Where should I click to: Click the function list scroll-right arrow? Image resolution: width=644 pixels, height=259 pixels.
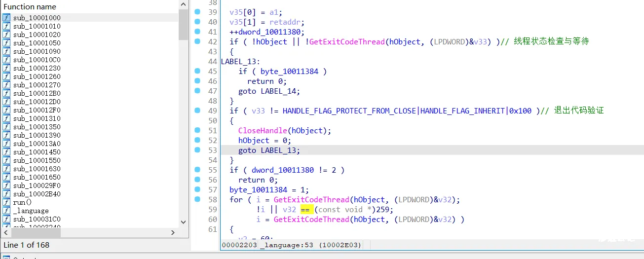(173, 232)
